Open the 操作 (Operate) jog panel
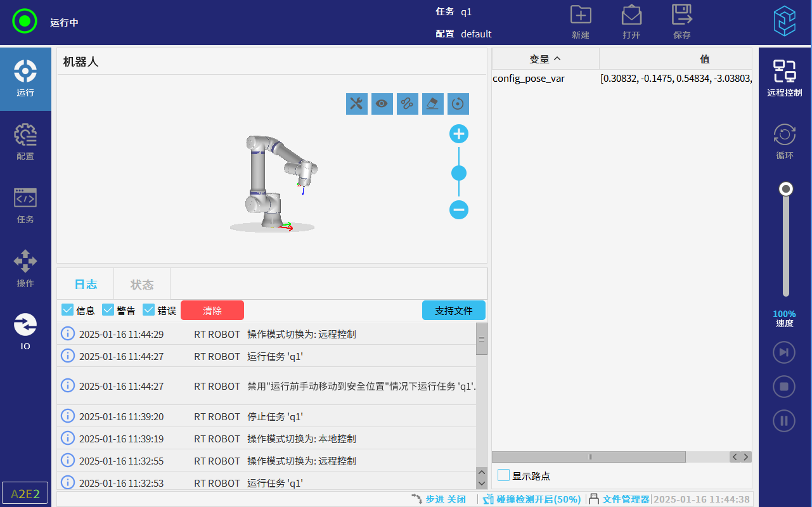 pyautogui.click(x=25, y=269)
